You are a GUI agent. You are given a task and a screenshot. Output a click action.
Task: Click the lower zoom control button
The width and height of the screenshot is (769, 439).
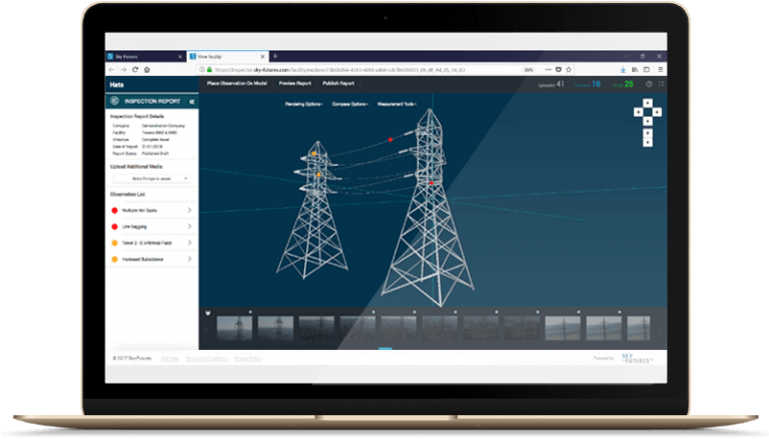[x=647, y=142]
